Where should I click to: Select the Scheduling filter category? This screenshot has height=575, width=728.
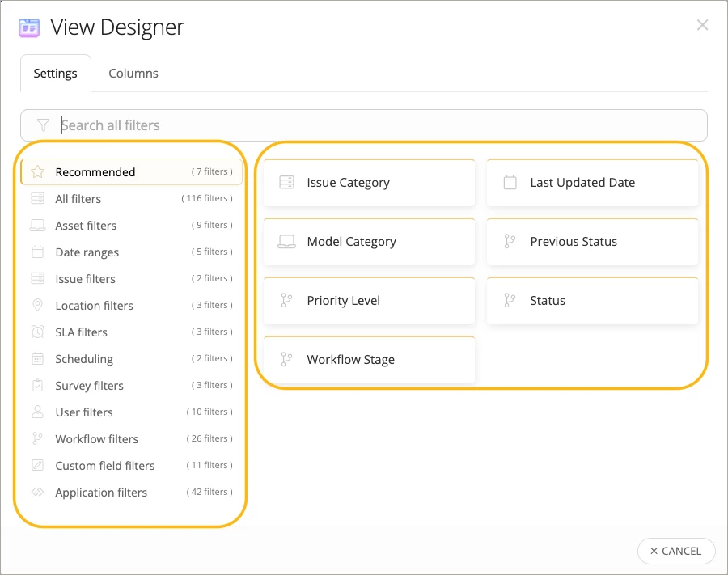84,359
